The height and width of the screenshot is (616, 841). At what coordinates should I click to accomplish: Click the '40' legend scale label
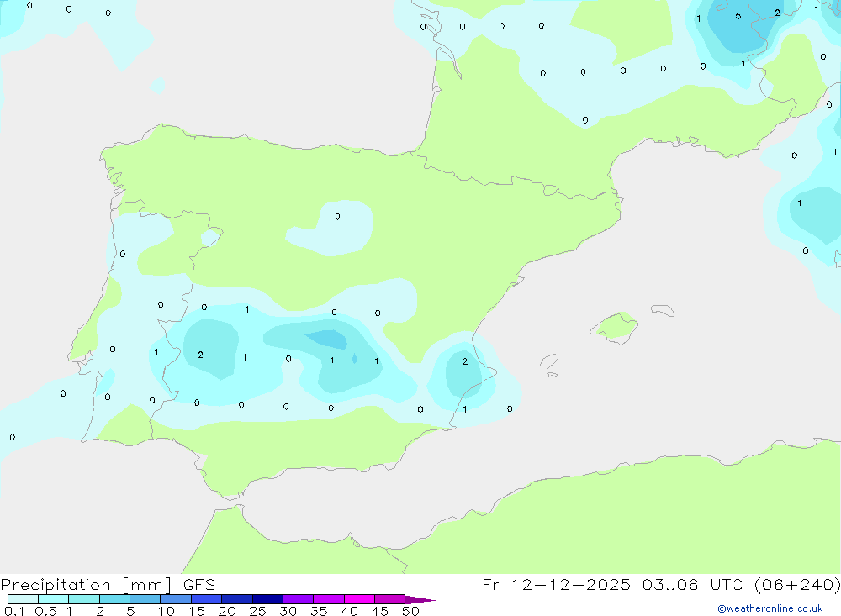pyautogui.click(x=349, y=611)
